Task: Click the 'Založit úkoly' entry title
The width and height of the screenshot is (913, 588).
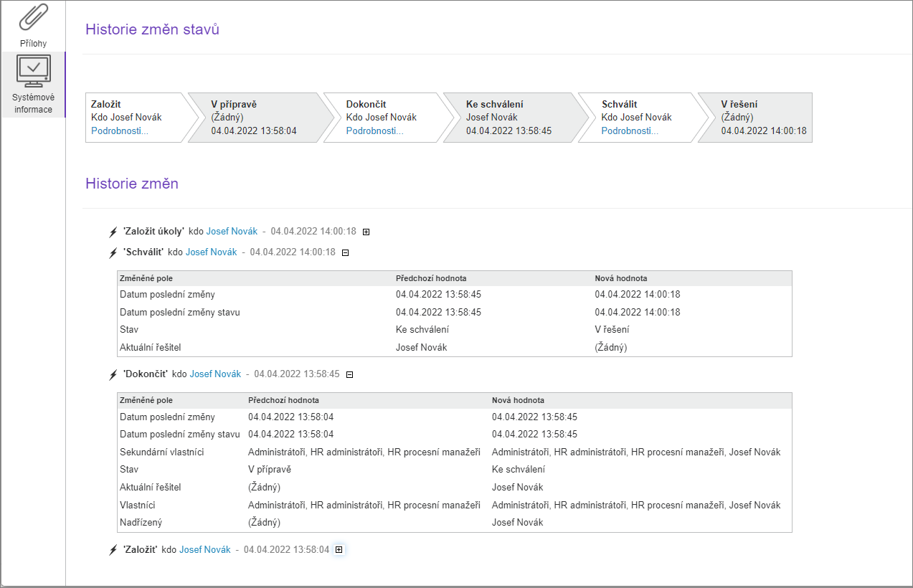Action: coord(153,232)
